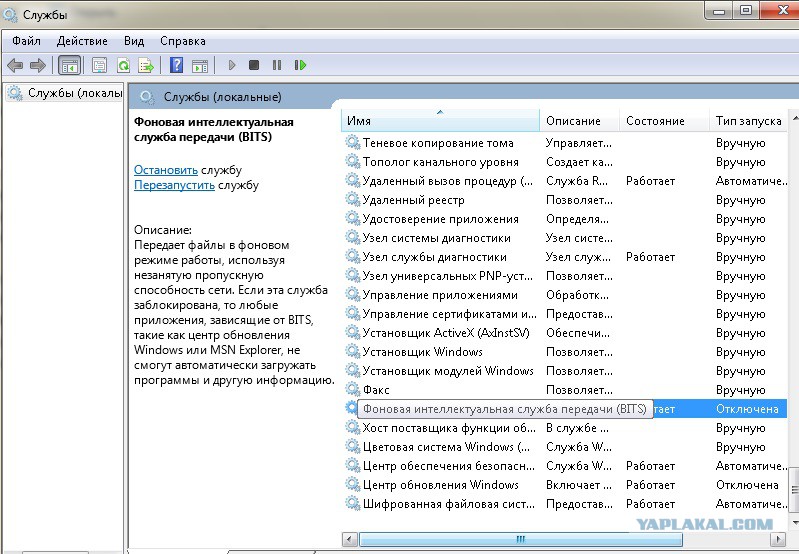Open the Файл menu
The height and width of the screenshot is (554, 799).
click(x=26, y=41)
